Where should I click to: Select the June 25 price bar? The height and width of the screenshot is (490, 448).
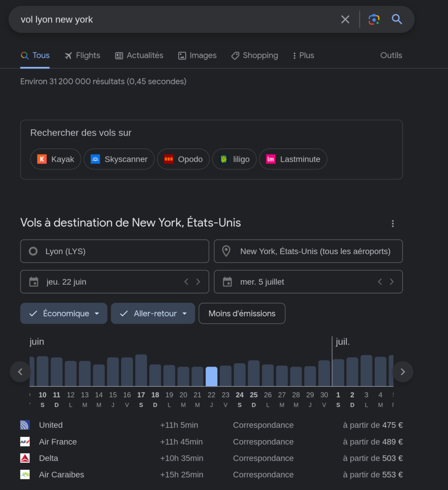click(x=254, y=373)
